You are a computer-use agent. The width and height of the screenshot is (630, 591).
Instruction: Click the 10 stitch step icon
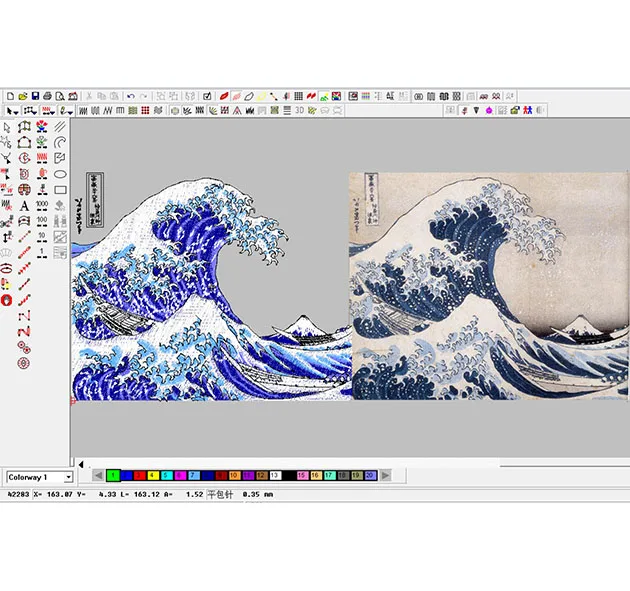click(42, 237)
